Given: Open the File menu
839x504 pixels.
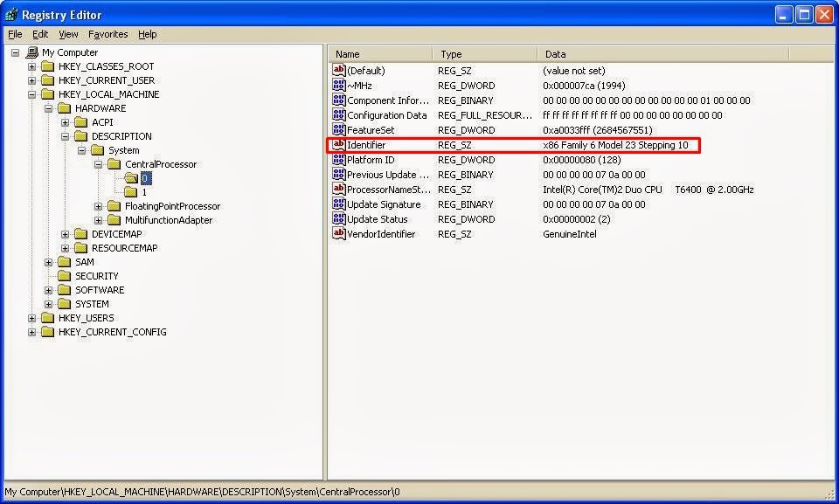Looking at the screenshot, I should (x=15, y=34).
